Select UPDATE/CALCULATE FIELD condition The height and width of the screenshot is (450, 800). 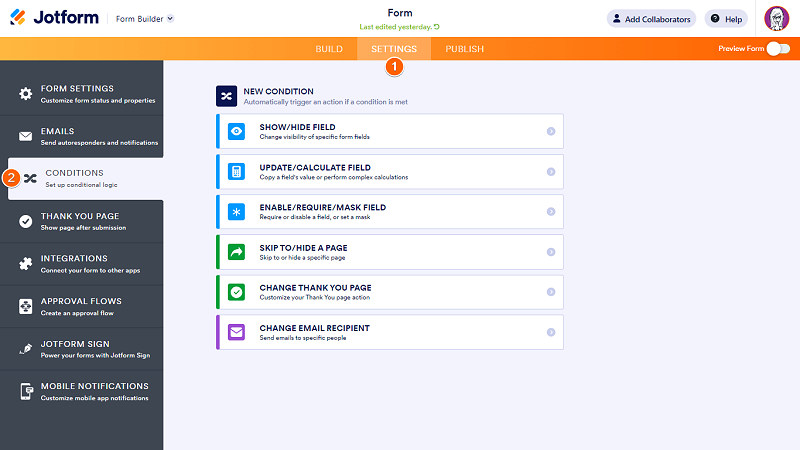click(390, 171)
